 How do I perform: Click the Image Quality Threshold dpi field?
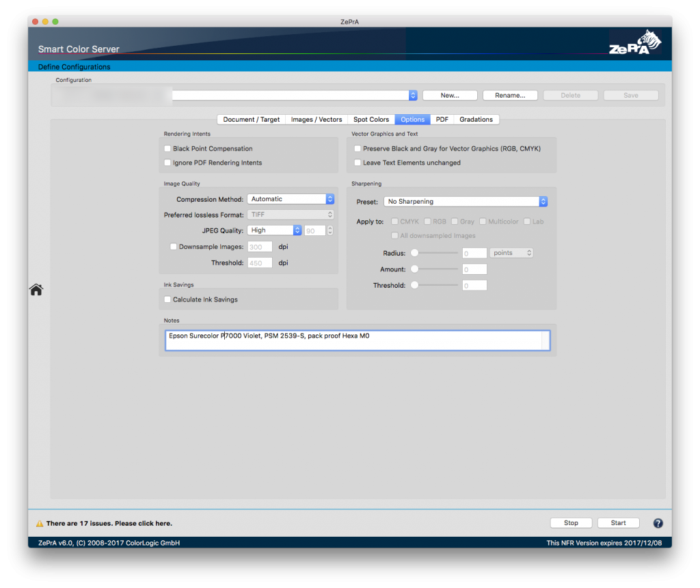click(x=260, y=263)
